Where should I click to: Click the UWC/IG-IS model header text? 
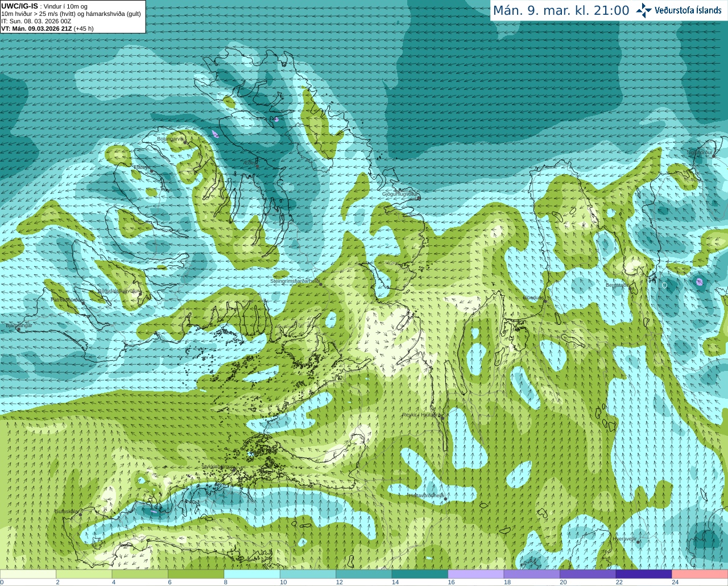point(19,6)
